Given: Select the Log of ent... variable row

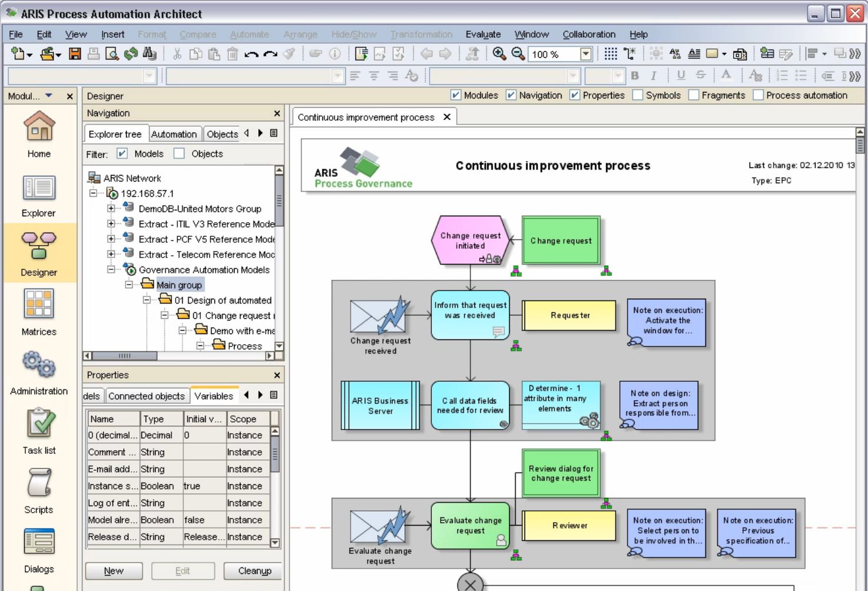Looking at the screenshot, I should point(178,503).
